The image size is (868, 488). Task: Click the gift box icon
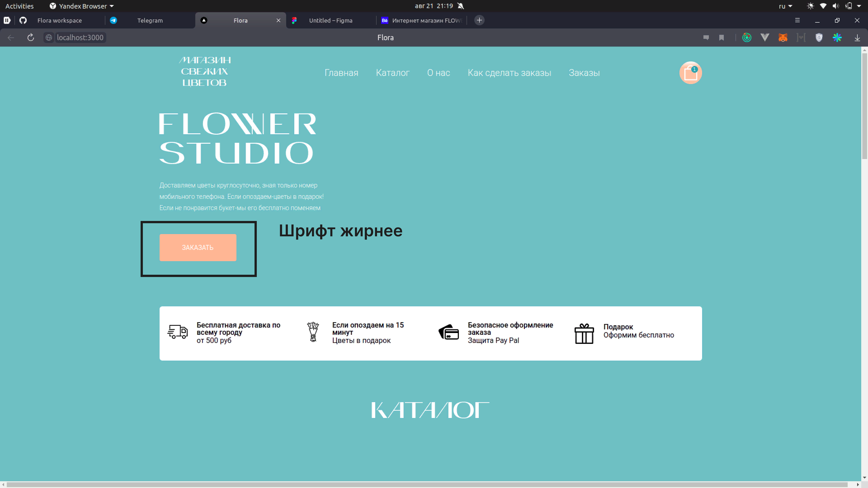tap(584, 333)
